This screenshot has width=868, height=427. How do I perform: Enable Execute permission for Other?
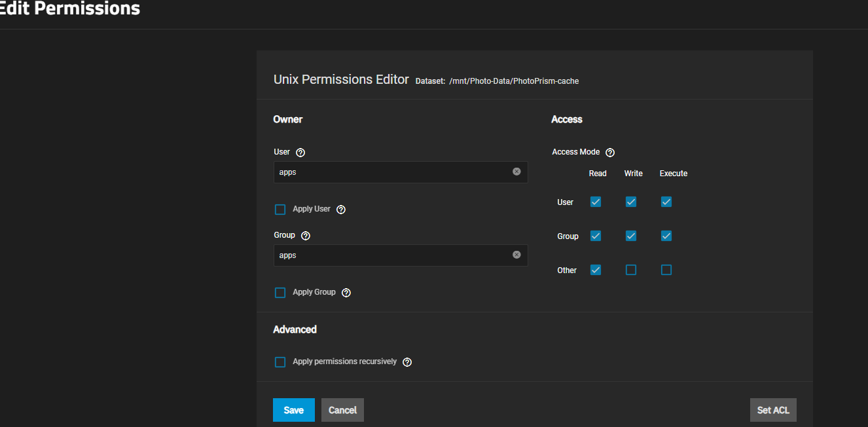coord(666,270)
